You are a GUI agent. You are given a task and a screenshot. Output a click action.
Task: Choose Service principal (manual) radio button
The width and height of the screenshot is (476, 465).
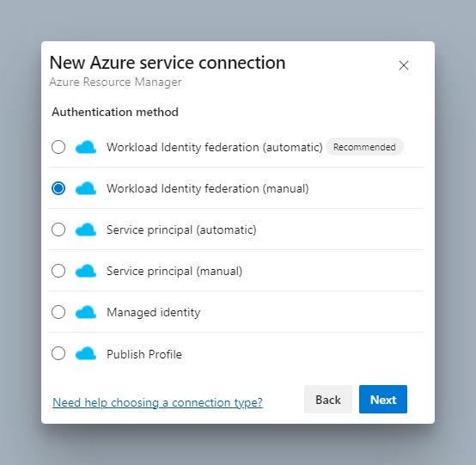[58, 271]
